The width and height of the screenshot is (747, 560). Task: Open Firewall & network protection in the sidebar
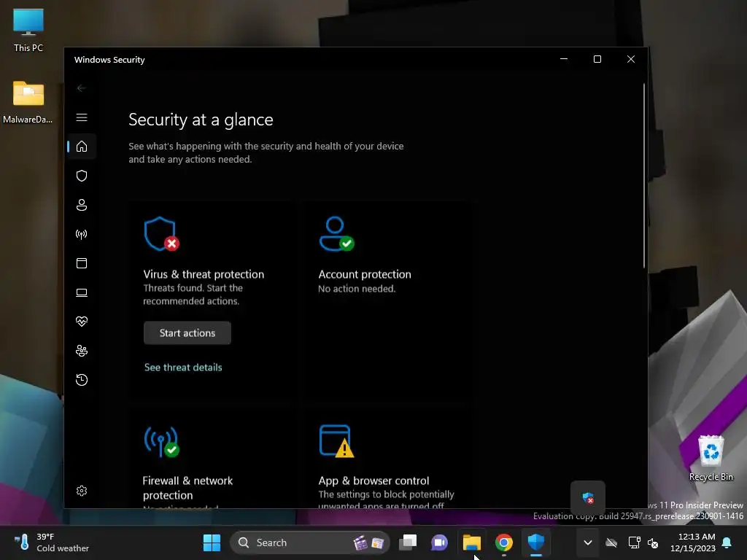(82, 234)
